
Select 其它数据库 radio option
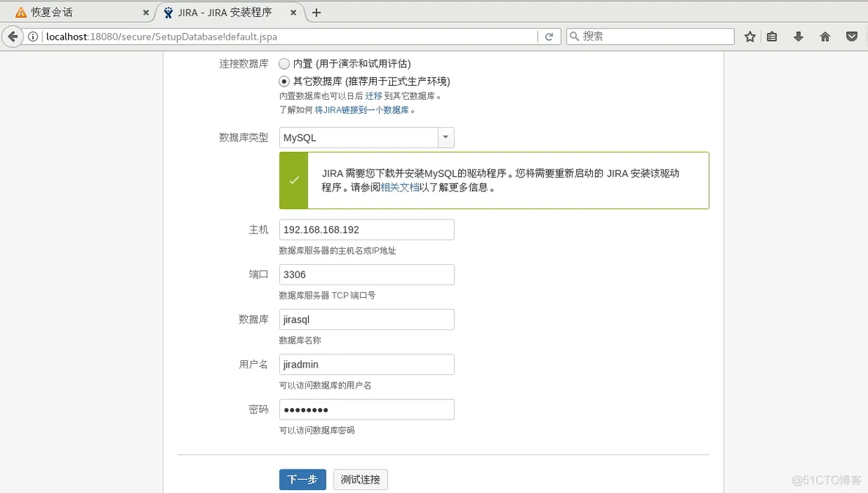coord(284,81)
